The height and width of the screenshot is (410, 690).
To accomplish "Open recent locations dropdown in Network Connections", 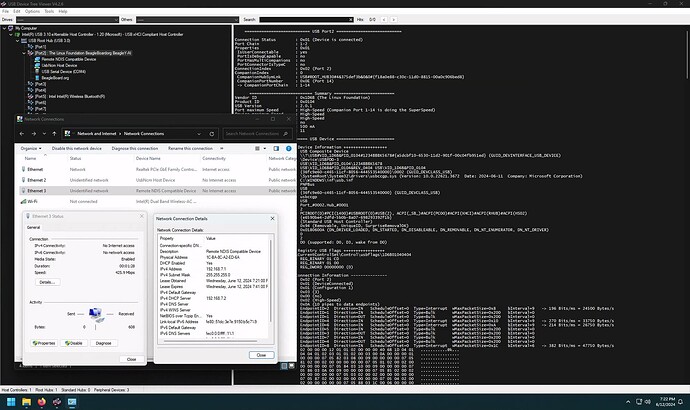I will coord(44,134).
